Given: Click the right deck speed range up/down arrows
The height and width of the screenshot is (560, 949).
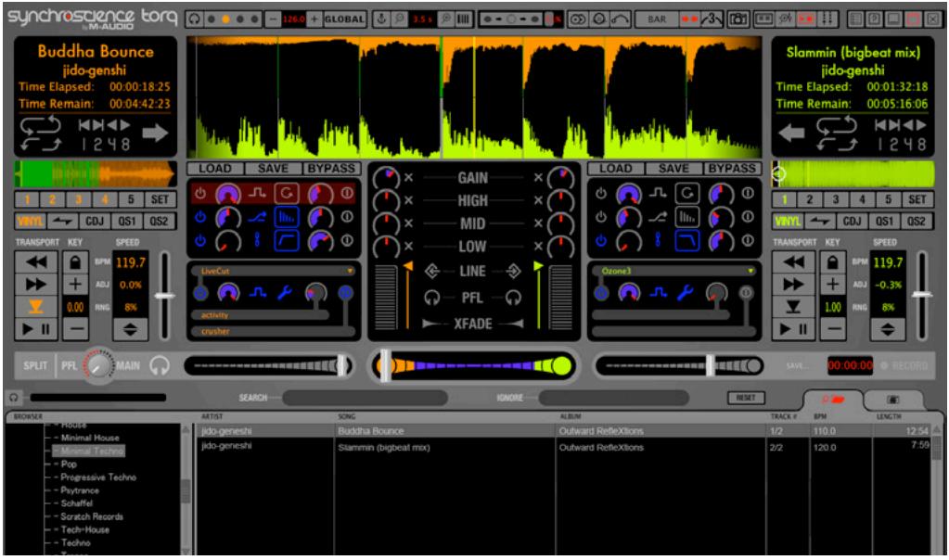Looking at the screenshot, I should [x=888, y=329].
